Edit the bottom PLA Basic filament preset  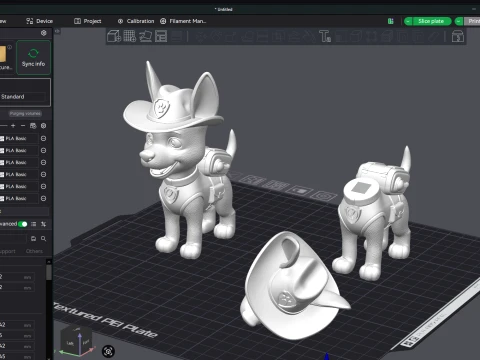click(44, 198)
